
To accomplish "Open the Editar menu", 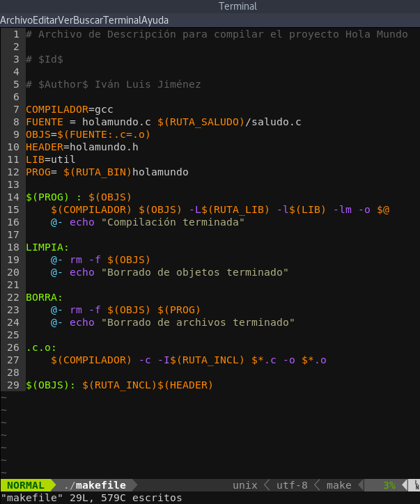I will click(x=45, y=20).
